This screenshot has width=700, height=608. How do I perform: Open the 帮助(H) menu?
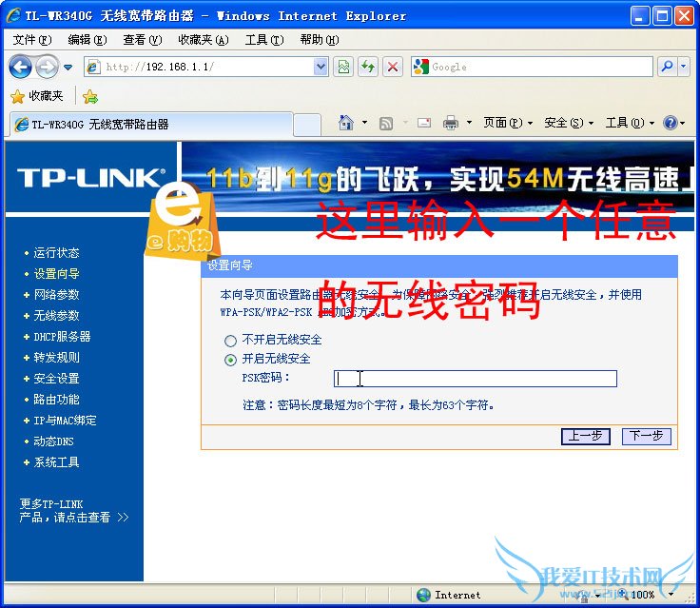pyautogui.click(x=320, y=40)
